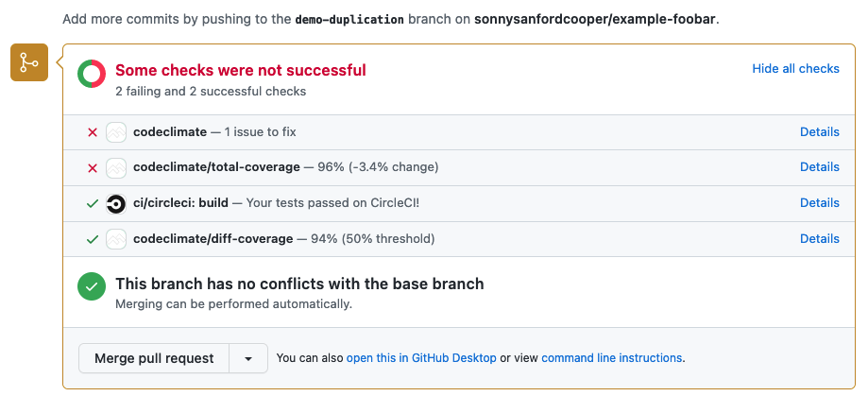Click the red X beside codeclimate check
Image resolution: width=868 pixels, height=396 pixels.
tap(93, 132)
